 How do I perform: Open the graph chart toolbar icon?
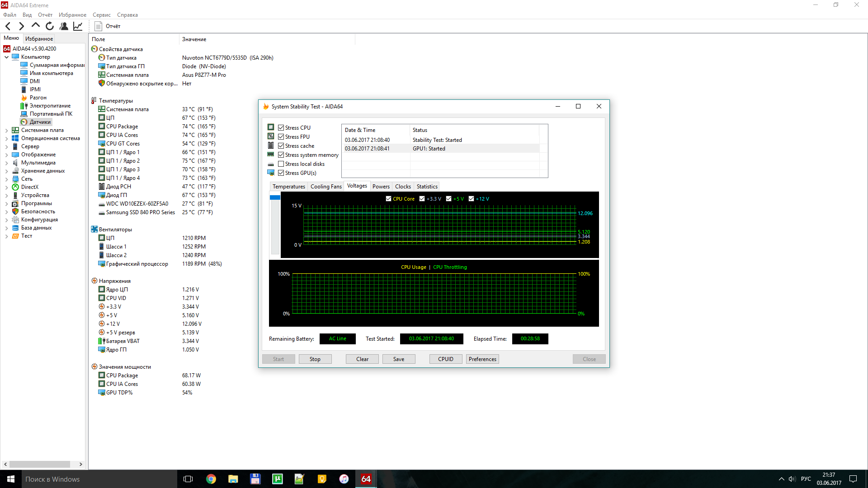point(78,26)
